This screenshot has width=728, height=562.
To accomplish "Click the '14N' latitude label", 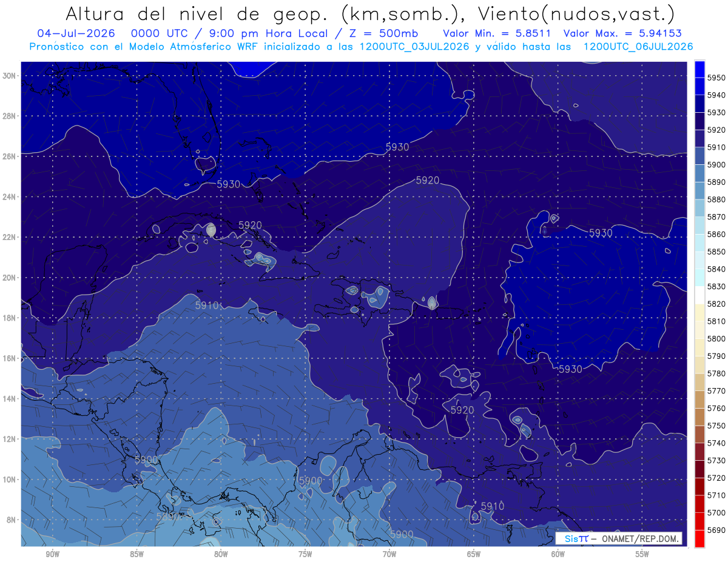I will click(x=9, y=398).
